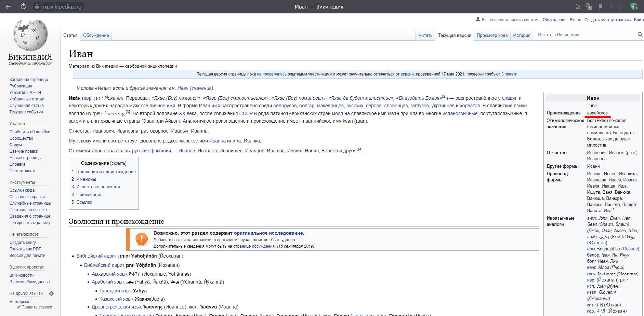
Task: Hide the table of contents via [скрыть]
Action: (x=118, y=163)
